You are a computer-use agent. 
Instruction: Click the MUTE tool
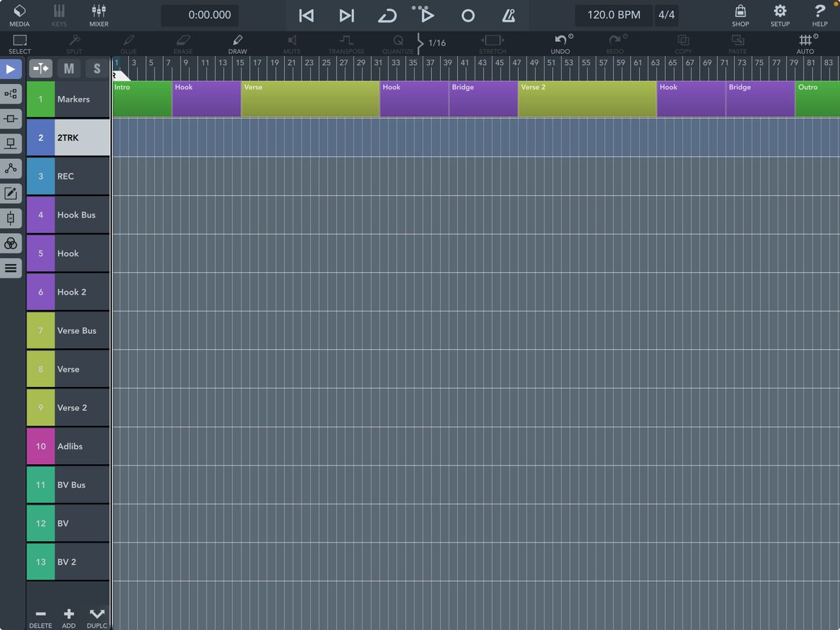point(293,44)
